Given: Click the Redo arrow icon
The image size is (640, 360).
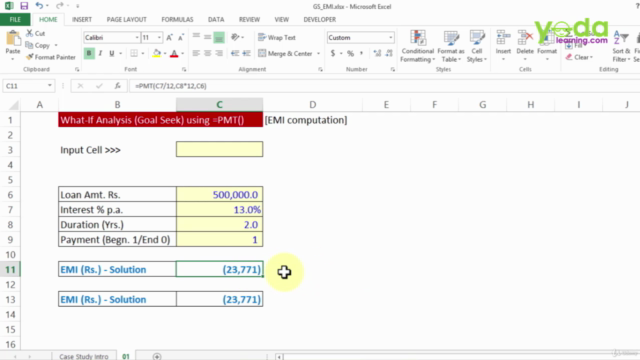Looking at the screenshot, I should (x=59, y=6).
